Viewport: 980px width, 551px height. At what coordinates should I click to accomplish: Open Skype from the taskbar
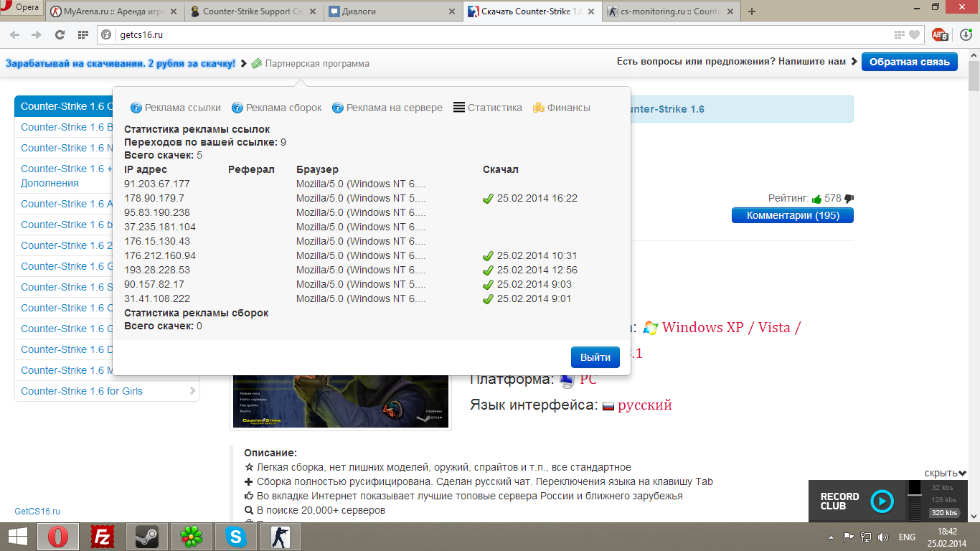(235, 537)
